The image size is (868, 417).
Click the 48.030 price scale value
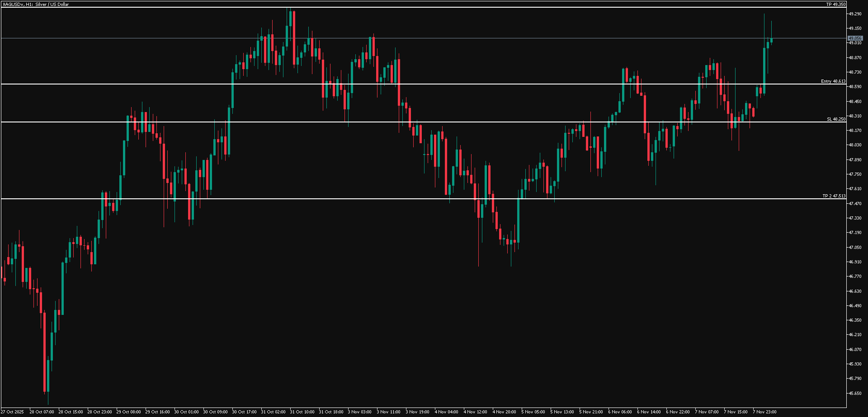pyautogui.click(x=854, y=145)
